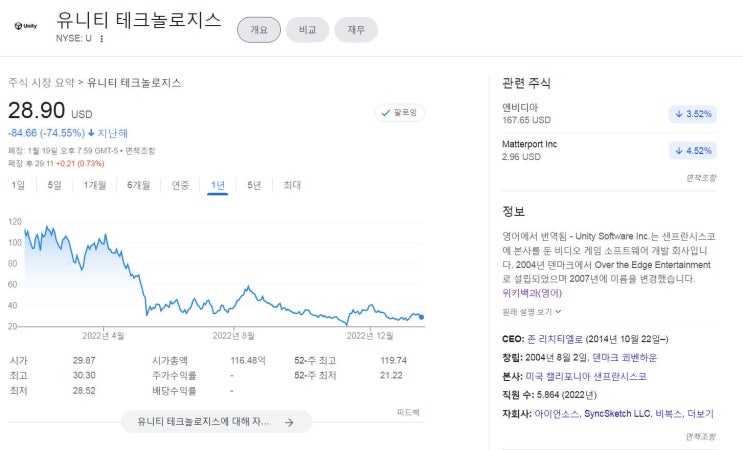Viewport: 743px width, 450px height.
Task: Show the 최대 maximum chart range
Action: (292, 185)
